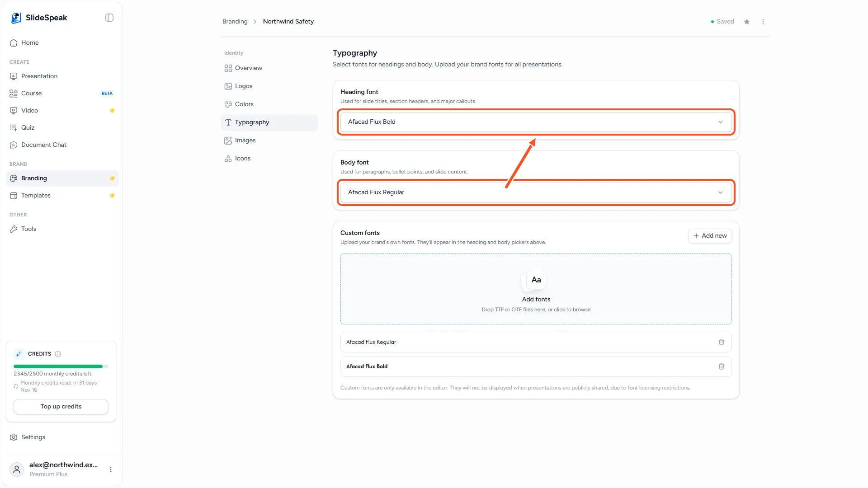Click the Northwind Safety breadcrumb
This screenshot has height=488, width=868.
pyautogui.click(x=288, y=21)
